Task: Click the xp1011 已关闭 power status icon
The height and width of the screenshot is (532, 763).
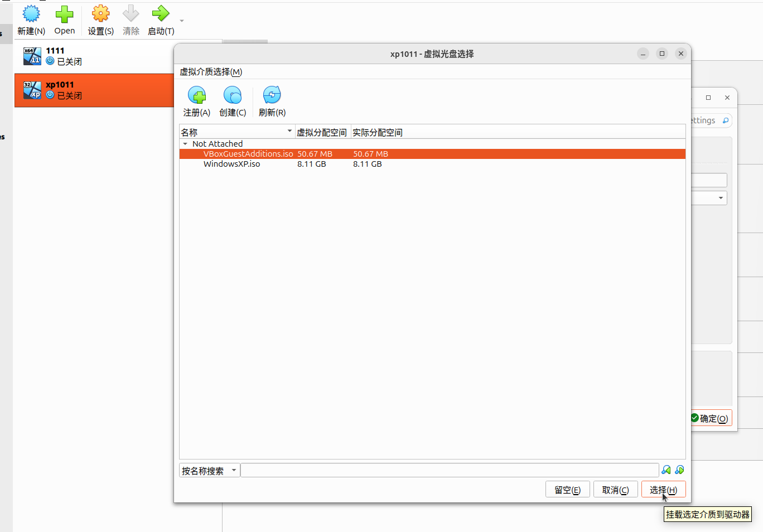Action: 50,95
